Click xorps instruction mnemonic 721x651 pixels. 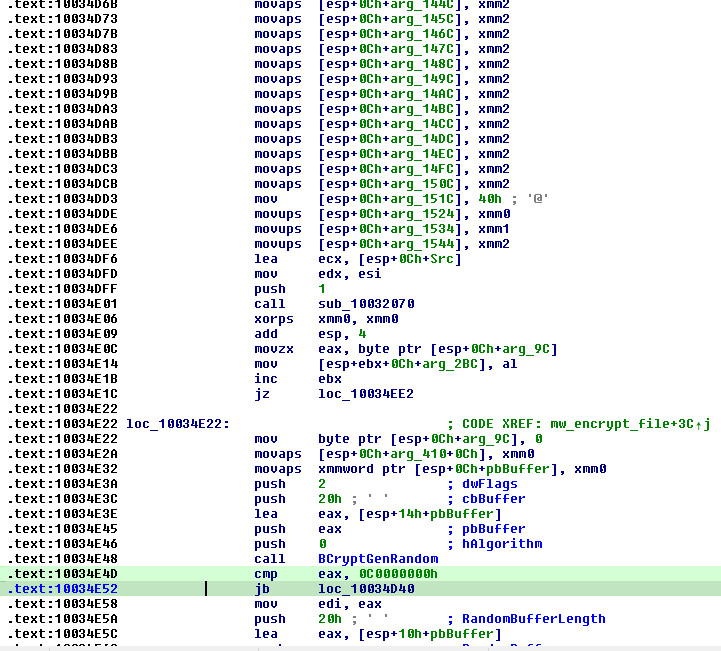(274, 319)
